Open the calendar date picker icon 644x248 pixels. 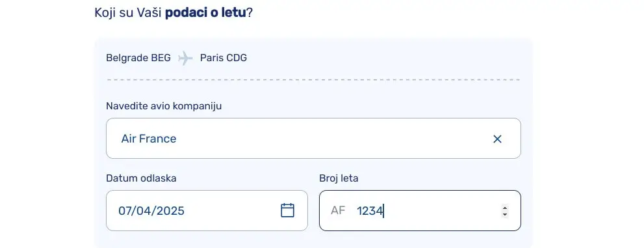(287, 210)
